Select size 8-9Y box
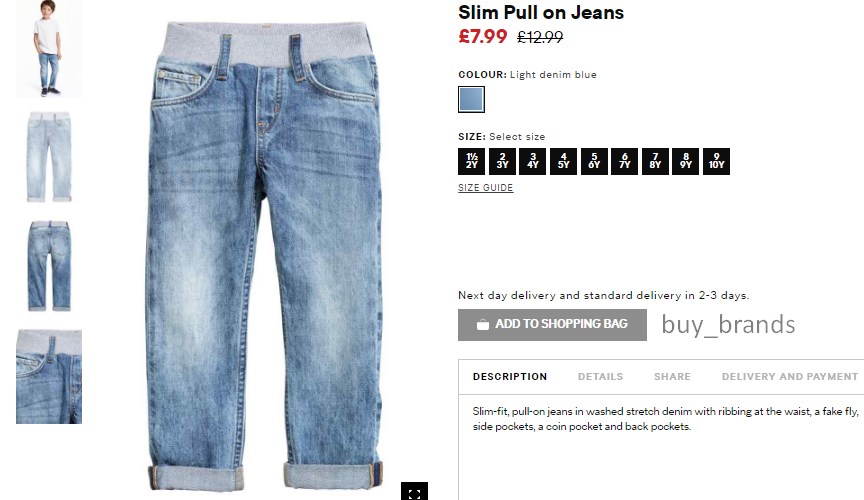Screen dimensions: 864x500 click(685, 162)
